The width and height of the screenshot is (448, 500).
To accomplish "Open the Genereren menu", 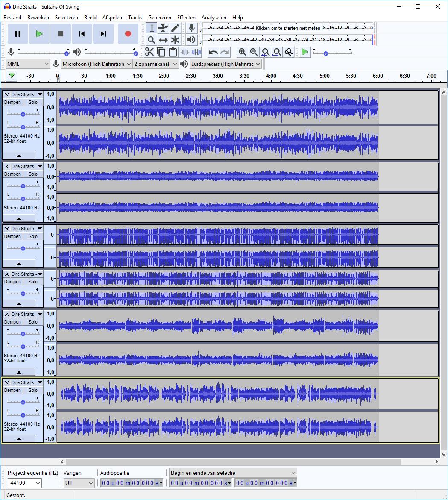I will 160,18.
